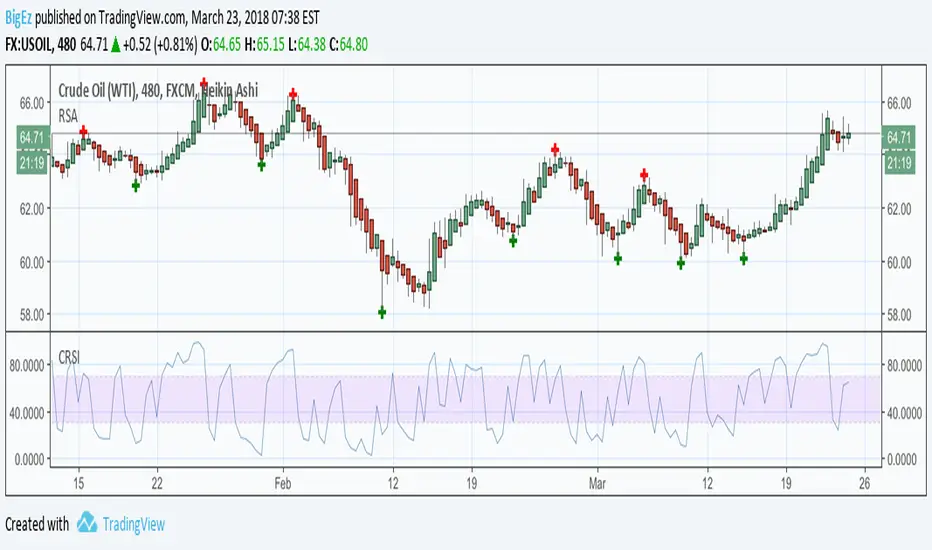
Task: Click the L:64.38 low value
Action: tap(307, 45)
